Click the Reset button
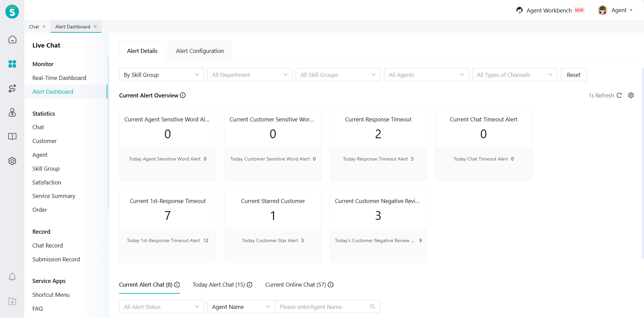Image resolution: width=644 pixels, height=318 pixels. tap(573, 75)
